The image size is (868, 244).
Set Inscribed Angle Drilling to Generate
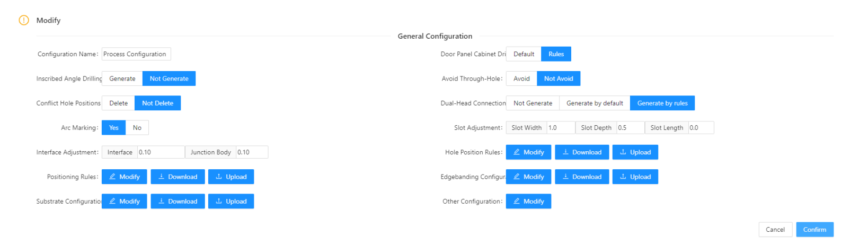click(122, 79)
